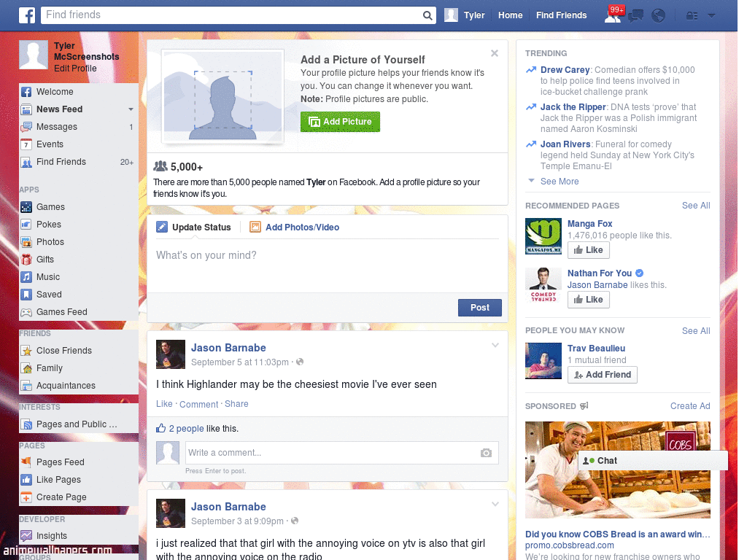Viewport: 747px width, 560px height.
Task: Like the Nathan For You page
Action: pyautogui.click(x=589, y=300)
